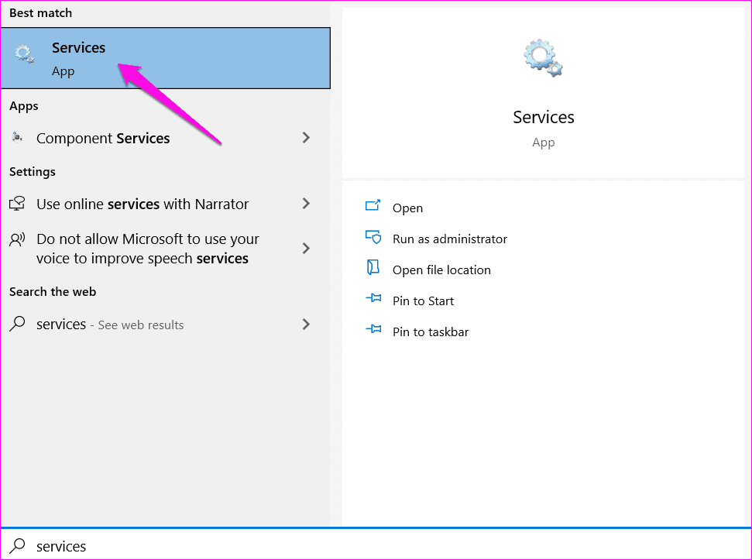The height and width of the screenshot is (560, 752).
Task: Click the Pin to taskbar pin icon
Action: (373, 329)
